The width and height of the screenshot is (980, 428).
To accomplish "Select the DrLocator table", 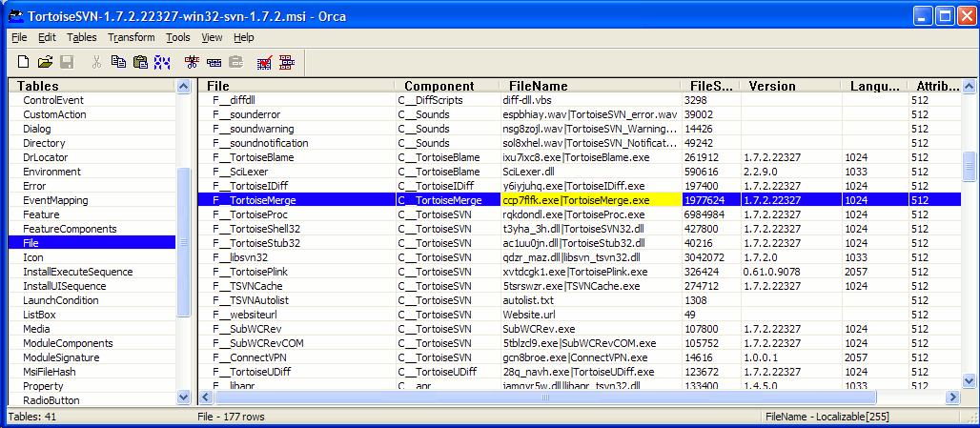I will point(92,157).
